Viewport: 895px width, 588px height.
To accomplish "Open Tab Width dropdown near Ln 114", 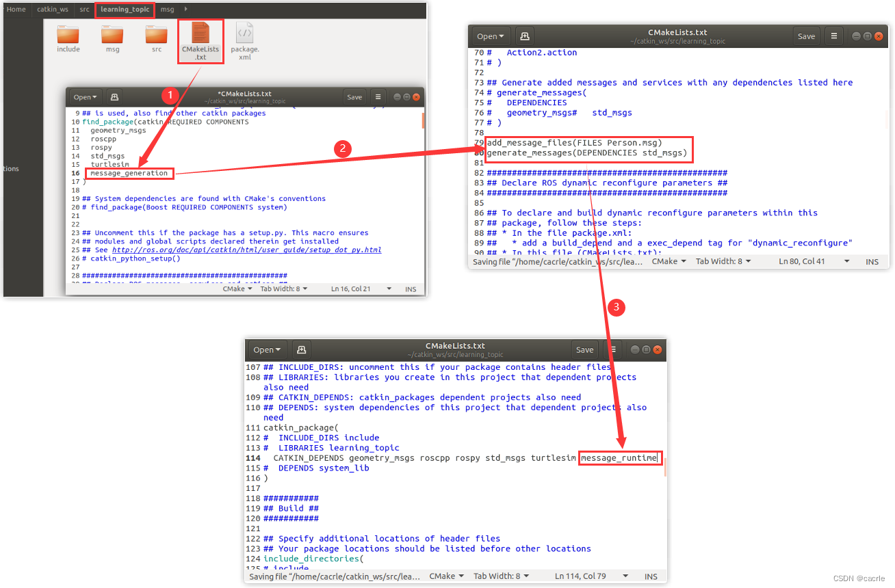I will [x=501, y=576].
